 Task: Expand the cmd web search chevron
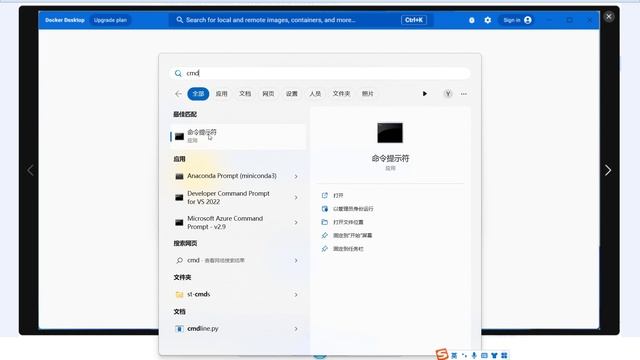pos(296,260)
